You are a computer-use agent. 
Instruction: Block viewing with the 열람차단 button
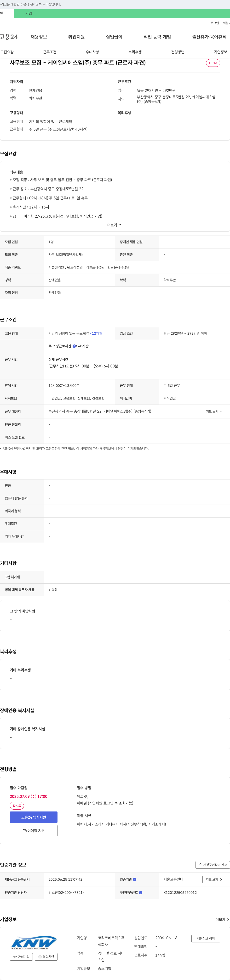[x=46, y=957]
